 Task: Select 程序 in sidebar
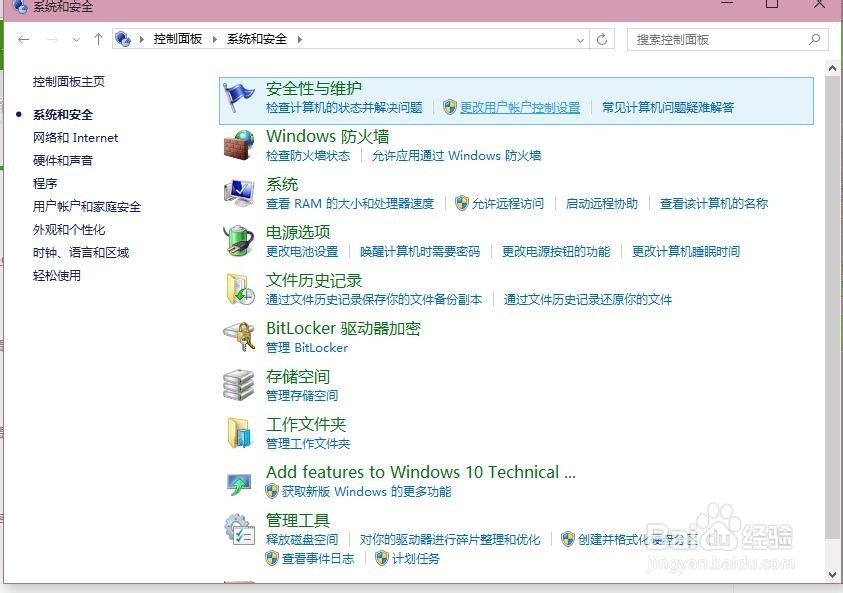click(45, 183)
